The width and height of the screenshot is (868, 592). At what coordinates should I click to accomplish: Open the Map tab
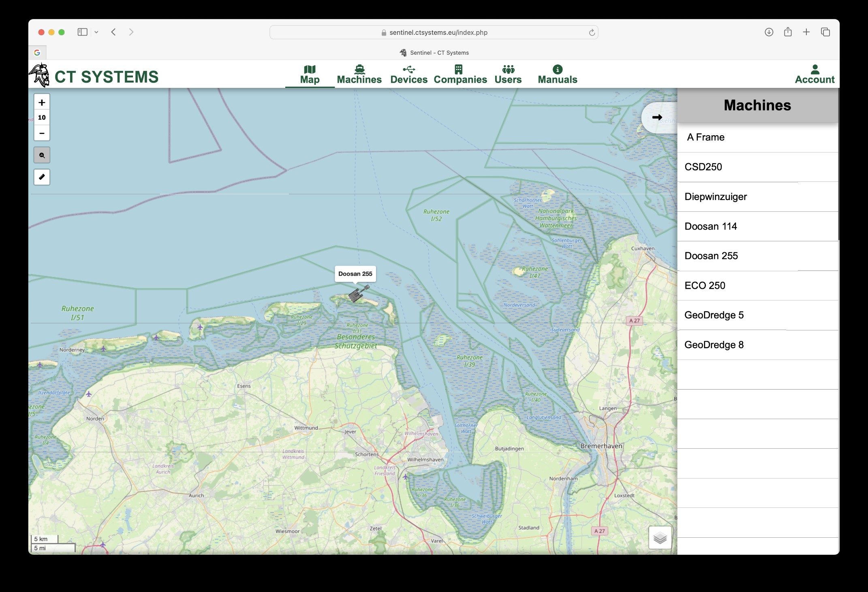coord(310,75)
